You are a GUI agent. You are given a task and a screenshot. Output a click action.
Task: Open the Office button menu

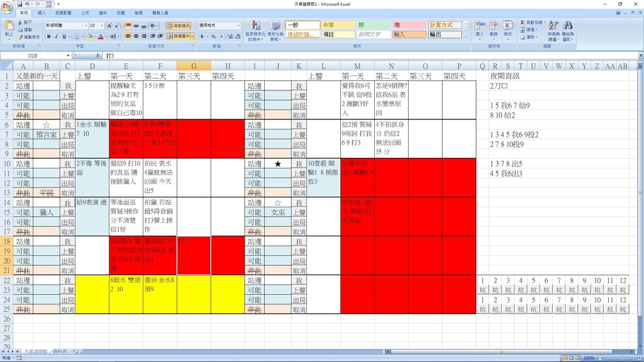tap(7, 7)
